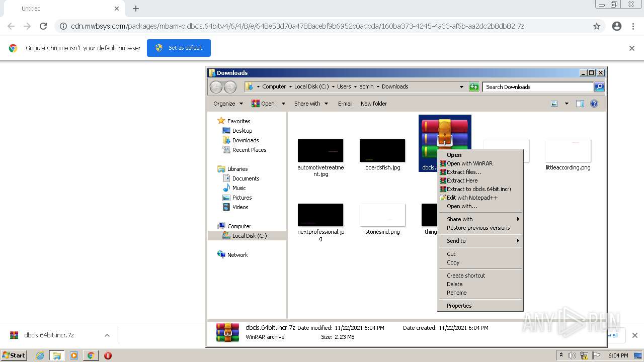Click New folder in the toolbar

point(374,104)
